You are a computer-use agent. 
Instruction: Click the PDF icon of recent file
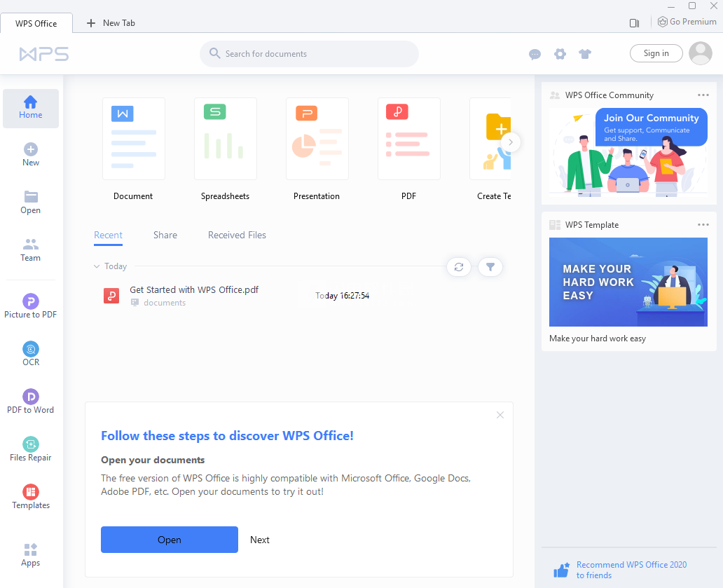(111, 296)
